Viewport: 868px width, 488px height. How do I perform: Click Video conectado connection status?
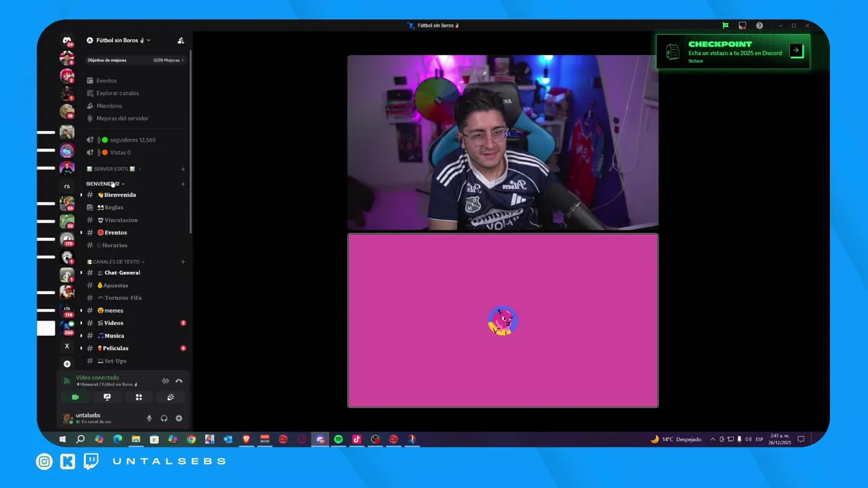97,378
